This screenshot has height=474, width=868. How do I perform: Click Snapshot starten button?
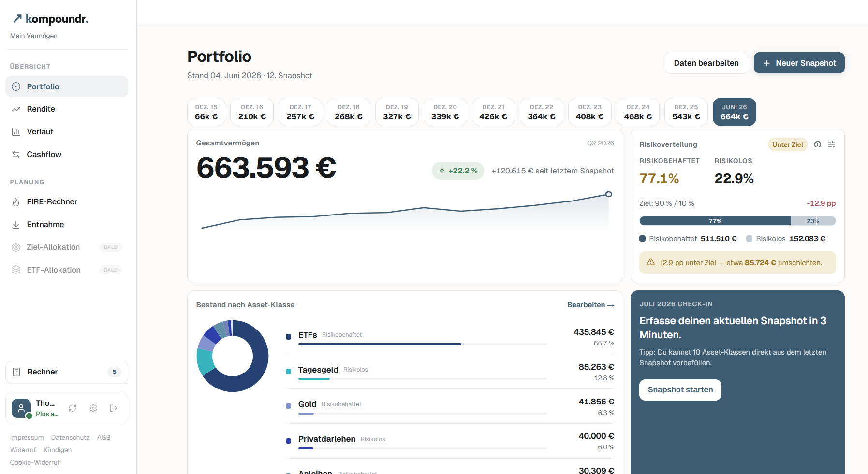point(680,390)
